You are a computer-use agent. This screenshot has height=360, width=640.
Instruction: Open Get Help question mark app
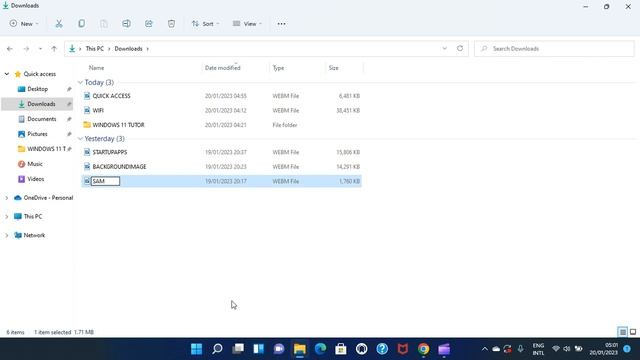pyautogui.click(x=382, y=349)
